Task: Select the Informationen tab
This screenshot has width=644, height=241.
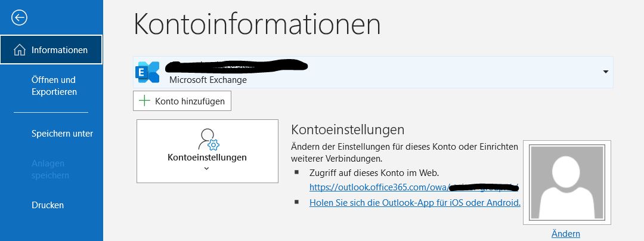Action: [x=51, y=50]
